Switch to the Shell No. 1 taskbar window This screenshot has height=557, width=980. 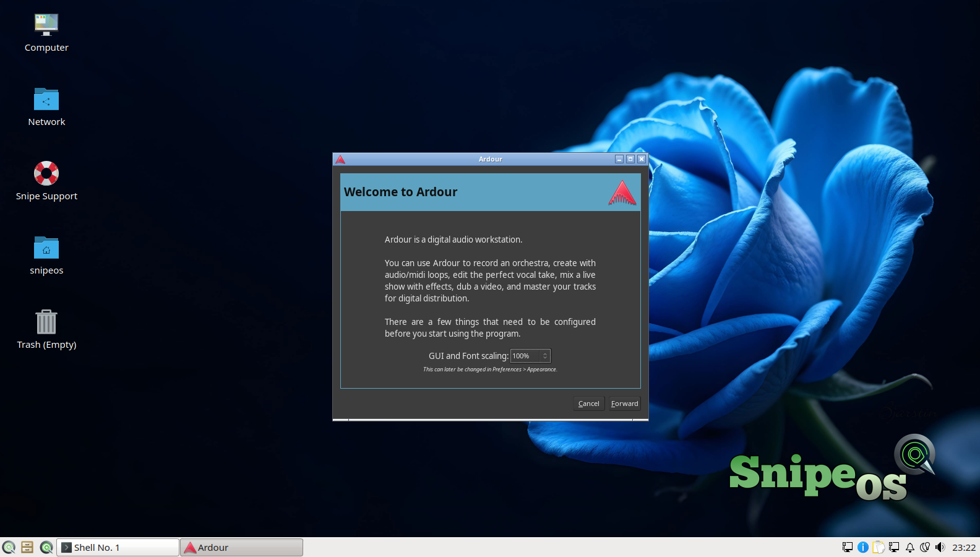(118, 547)
